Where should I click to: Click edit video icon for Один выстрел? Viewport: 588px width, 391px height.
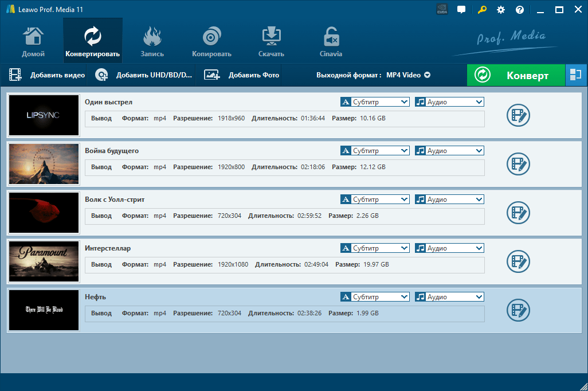pos(518,115)
